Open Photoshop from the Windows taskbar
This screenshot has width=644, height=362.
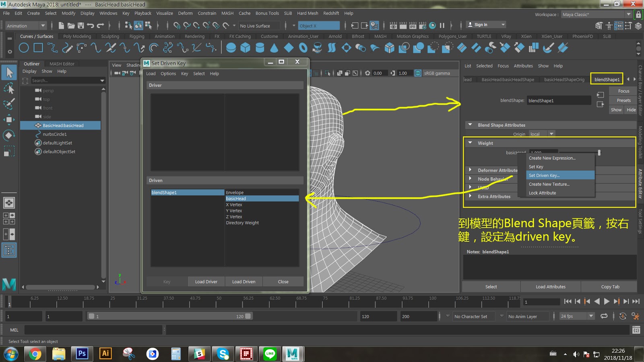82,354
